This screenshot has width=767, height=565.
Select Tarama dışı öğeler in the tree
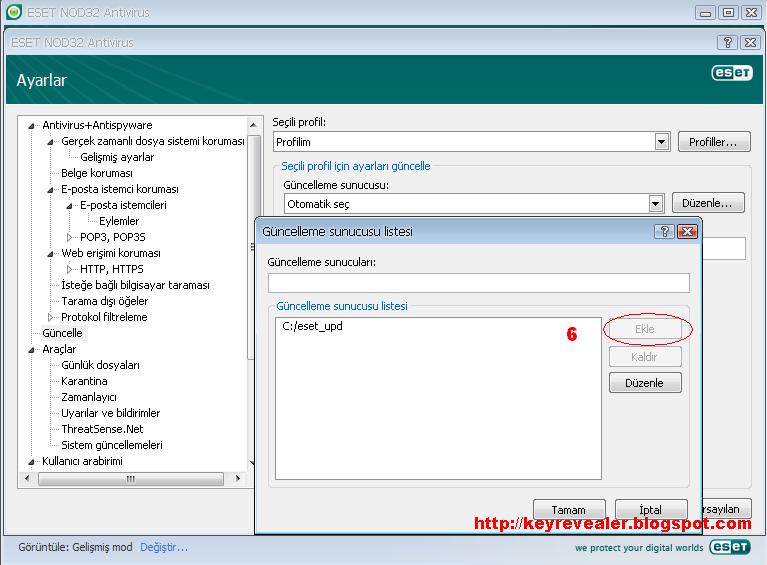[x=104, y=301]
